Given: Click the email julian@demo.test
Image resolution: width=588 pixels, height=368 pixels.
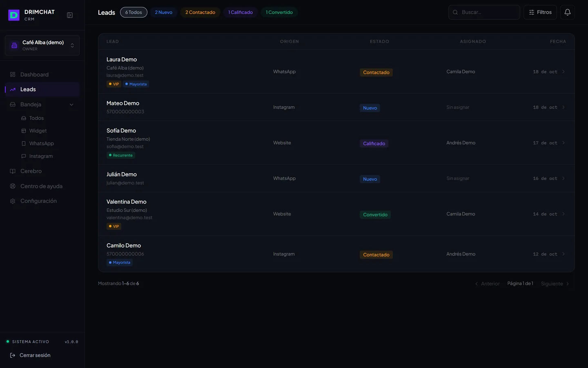Looking at the screenshot, I should click(x=125, y=183).
